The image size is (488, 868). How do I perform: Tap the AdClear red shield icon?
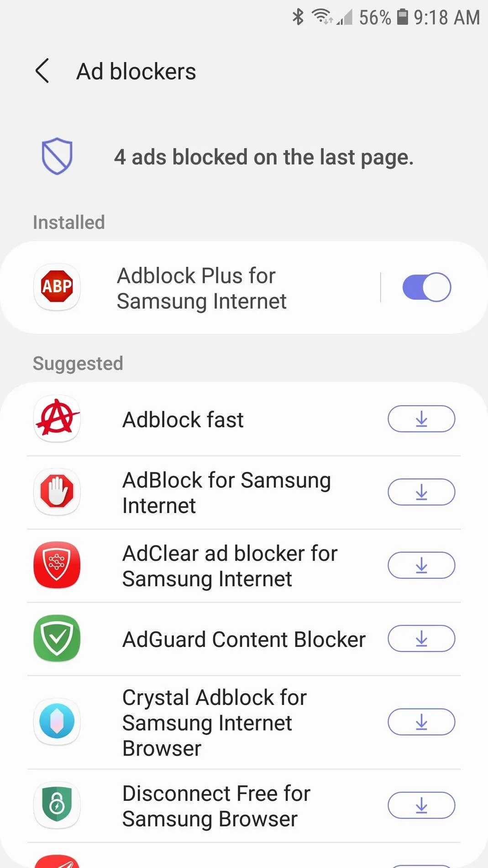point(57,565)
